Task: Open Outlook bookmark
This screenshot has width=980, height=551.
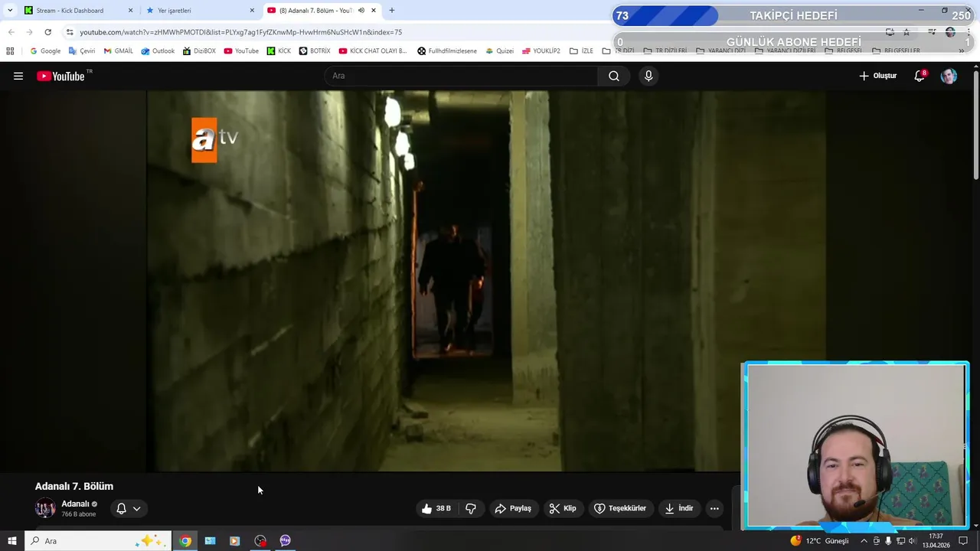Action: pyautogui.click(x=158, y=51)
